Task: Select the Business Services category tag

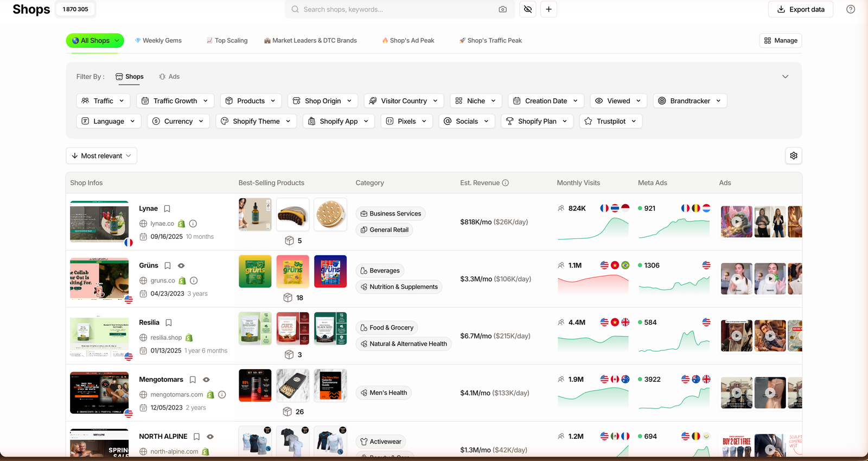Action: [x=391, y=214]
